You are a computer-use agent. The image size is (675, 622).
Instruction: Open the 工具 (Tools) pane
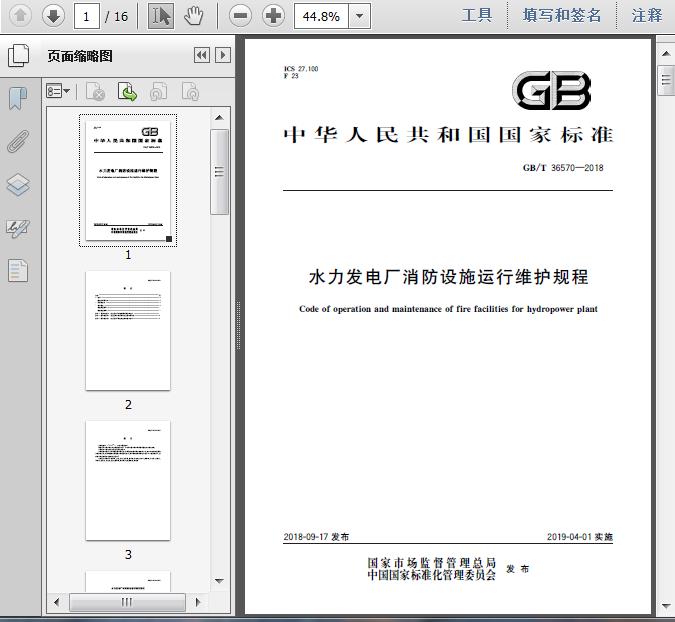point(477,16)
